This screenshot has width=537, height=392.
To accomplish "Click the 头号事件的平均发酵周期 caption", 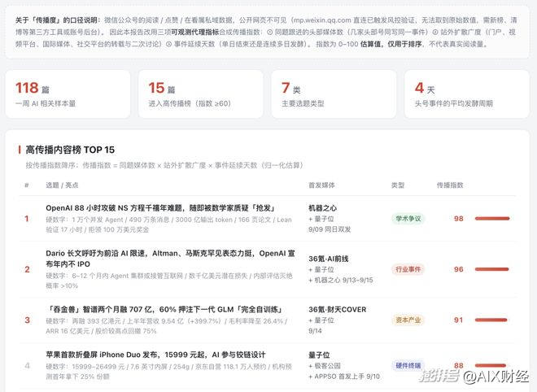I will tap(454, 103).
